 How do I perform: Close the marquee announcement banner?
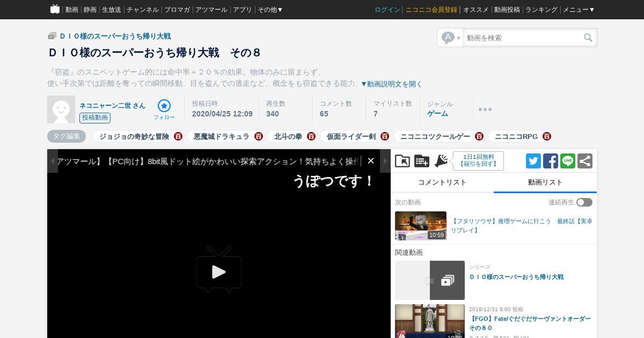pyautogui.click(x=371, y=161)
